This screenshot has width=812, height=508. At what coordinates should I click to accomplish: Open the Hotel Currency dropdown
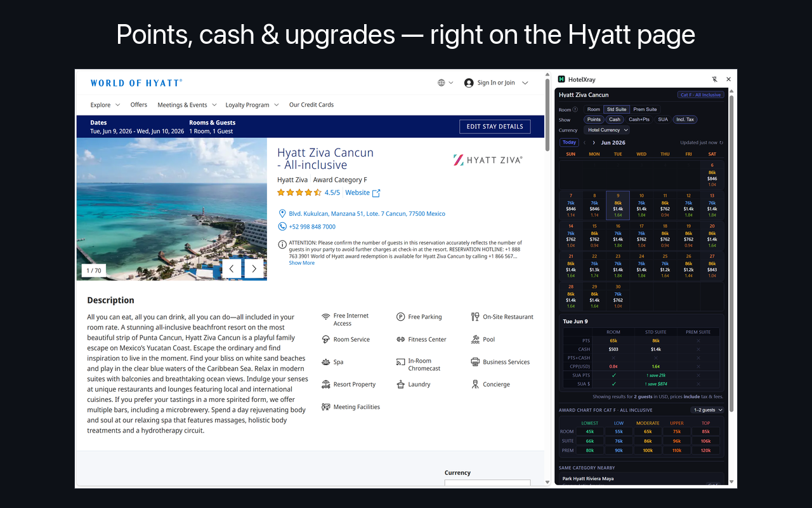point(607,130)
